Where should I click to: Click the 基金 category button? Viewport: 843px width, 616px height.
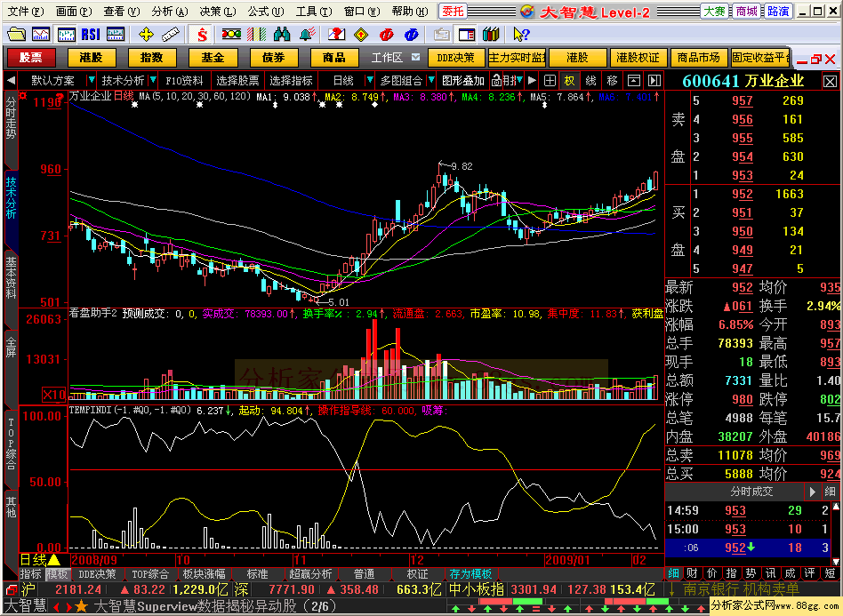pyautogui.click(x=213, y=58)
